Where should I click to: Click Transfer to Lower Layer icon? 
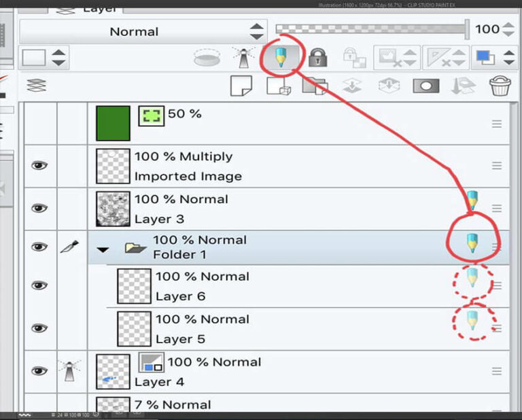tap(352, 86)
